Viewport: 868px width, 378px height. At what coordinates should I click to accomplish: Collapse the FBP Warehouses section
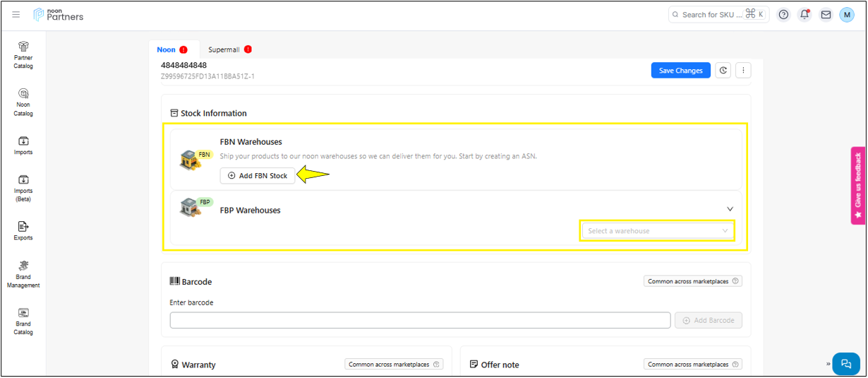click(730, 209)
